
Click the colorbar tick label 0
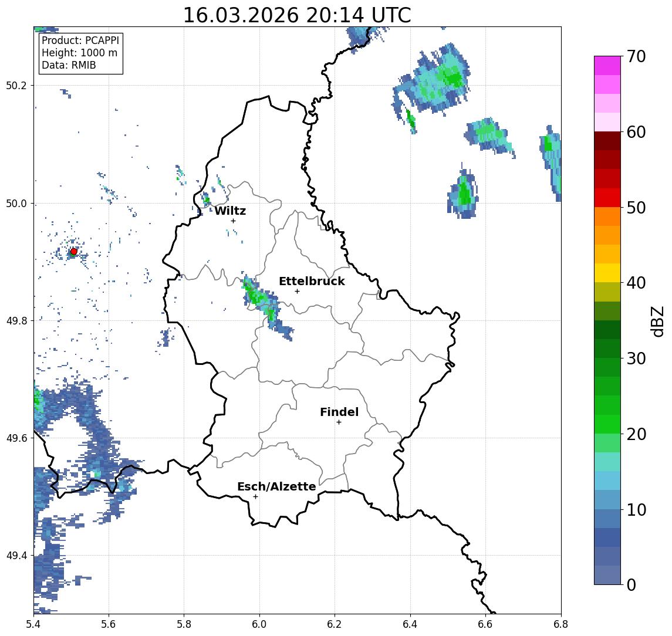coord(632,584)
